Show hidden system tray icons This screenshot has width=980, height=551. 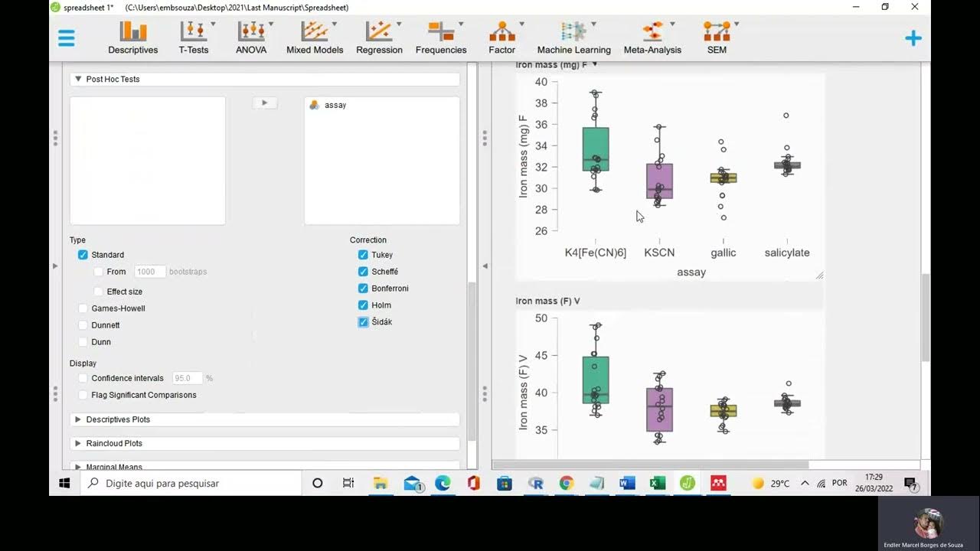click(x=805, y=483)
